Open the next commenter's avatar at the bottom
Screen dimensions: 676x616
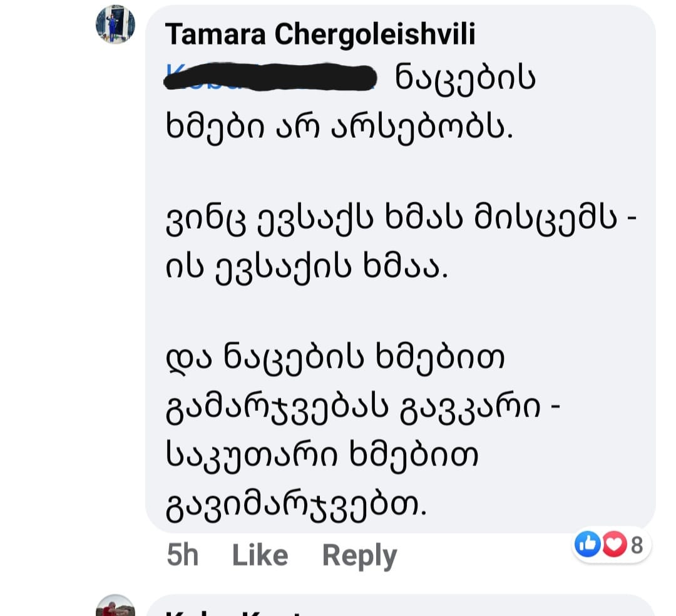(x=115, y=607)
